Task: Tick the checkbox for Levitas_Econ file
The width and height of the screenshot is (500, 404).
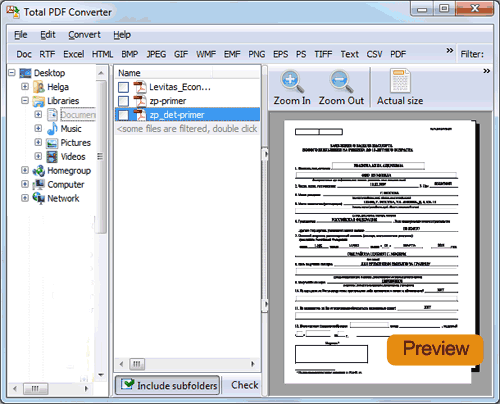Action: [123, 88]
